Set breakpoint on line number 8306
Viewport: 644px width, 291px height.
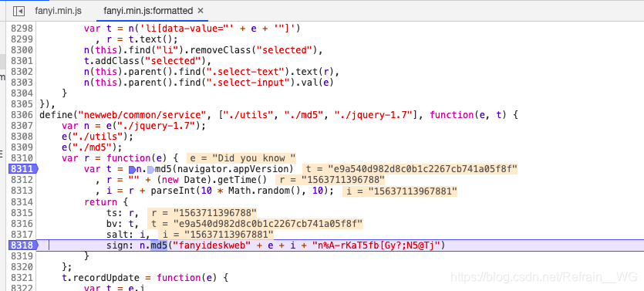pyautogui.click(x=22, y=115)
